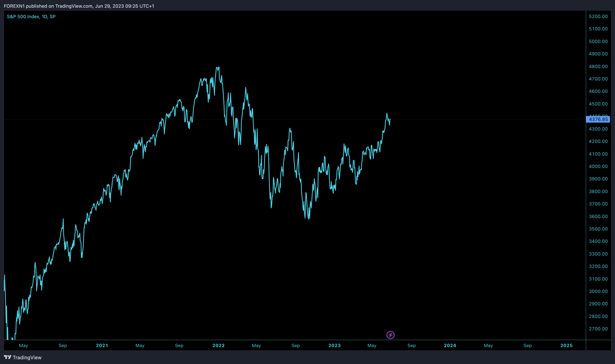Click the 2025 year label on time axis

566,345
